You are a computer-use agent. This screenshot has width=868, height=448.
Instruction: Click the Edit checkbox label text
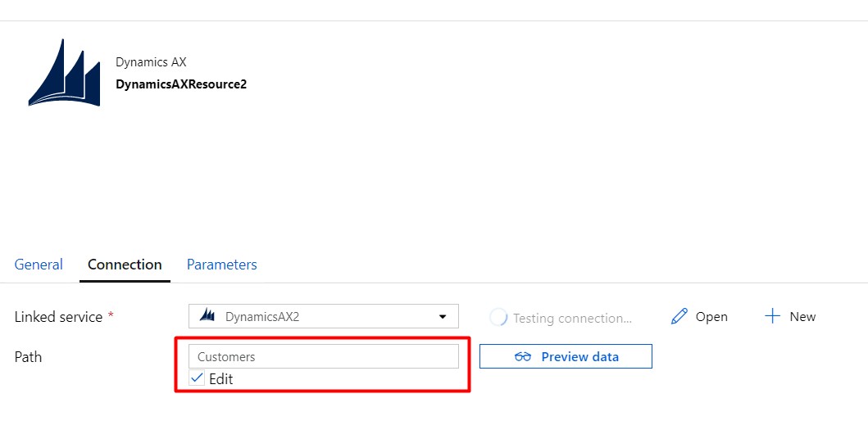[220, 379]
